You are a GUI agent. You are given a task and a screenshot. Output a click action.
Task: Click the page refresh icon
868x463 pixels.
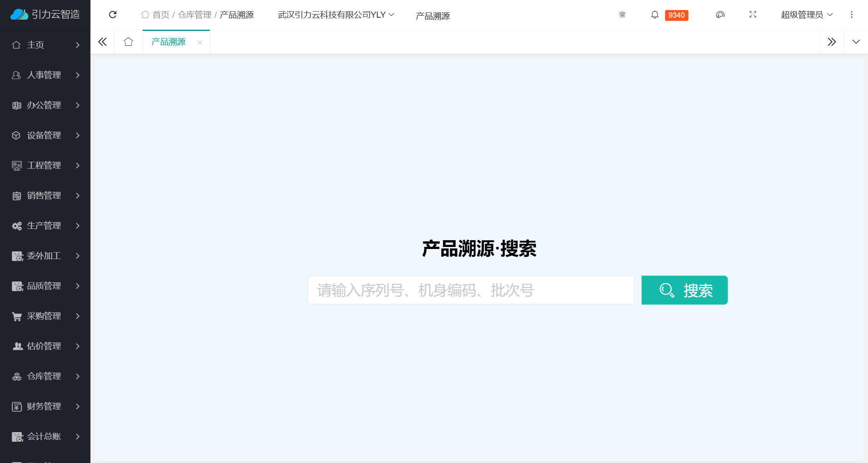[113, 14]
